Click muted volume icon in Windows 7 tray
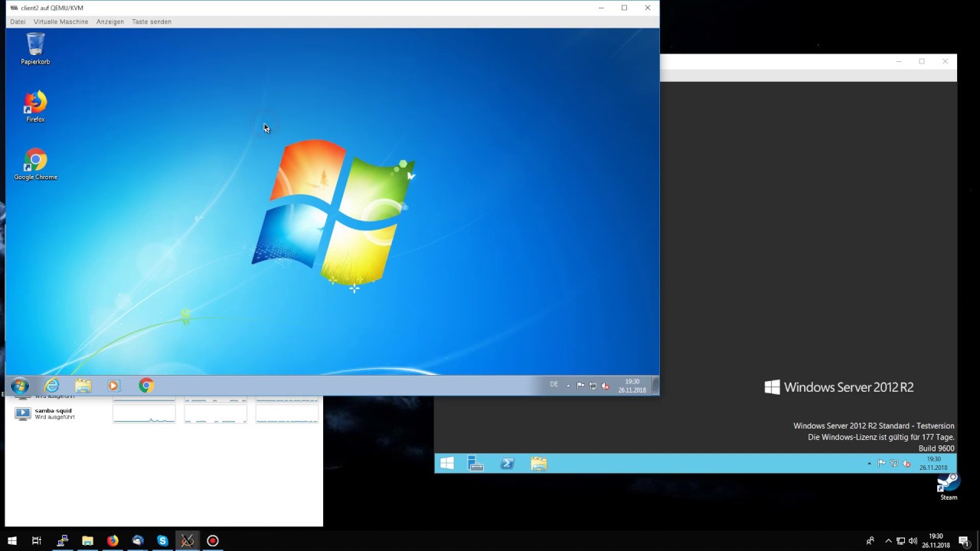The height and width of the screenshot is (551, 980). [x=605, y=386]
